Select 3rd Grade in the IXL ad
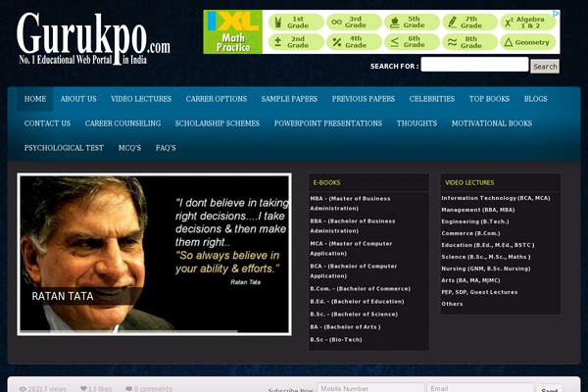The width and height of the screenshot is (588, 392). pos(354,23)
